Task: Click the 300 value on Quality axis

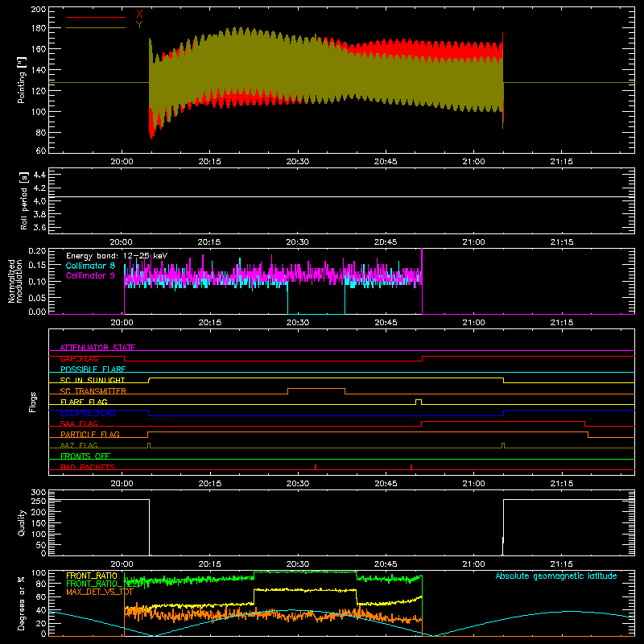Action: (x=39, y=493)
